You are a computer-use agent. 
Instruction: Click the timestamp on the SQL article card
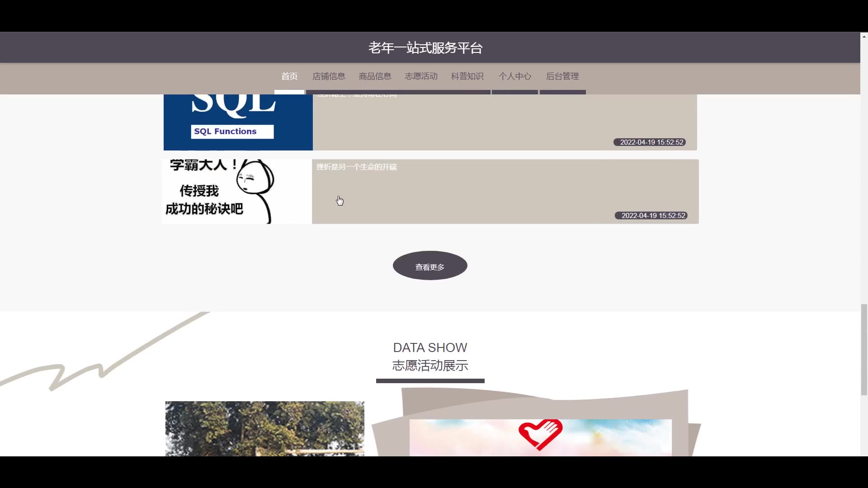pyautogui.click(x=650, y=142)
